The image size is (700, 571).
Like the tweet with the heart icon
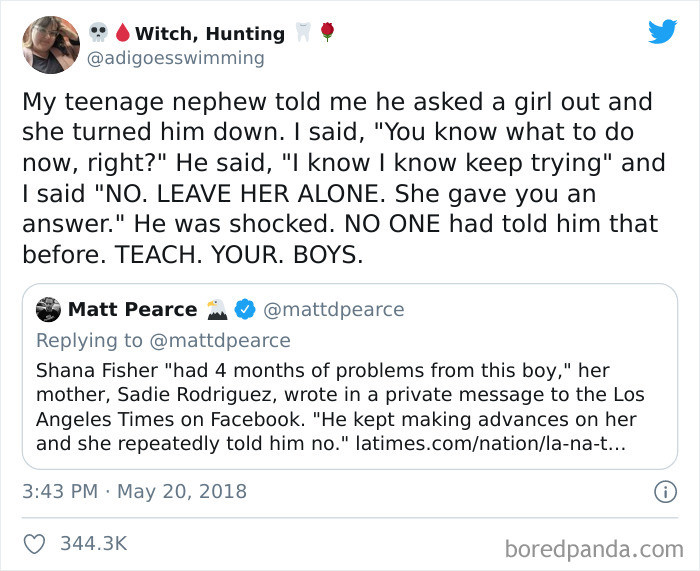(x=35, y=543)
